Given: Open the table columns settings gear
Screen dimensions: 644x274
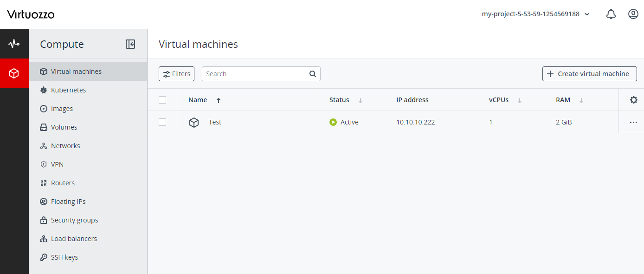Looking at the screenshot, I should click(634, 99).
